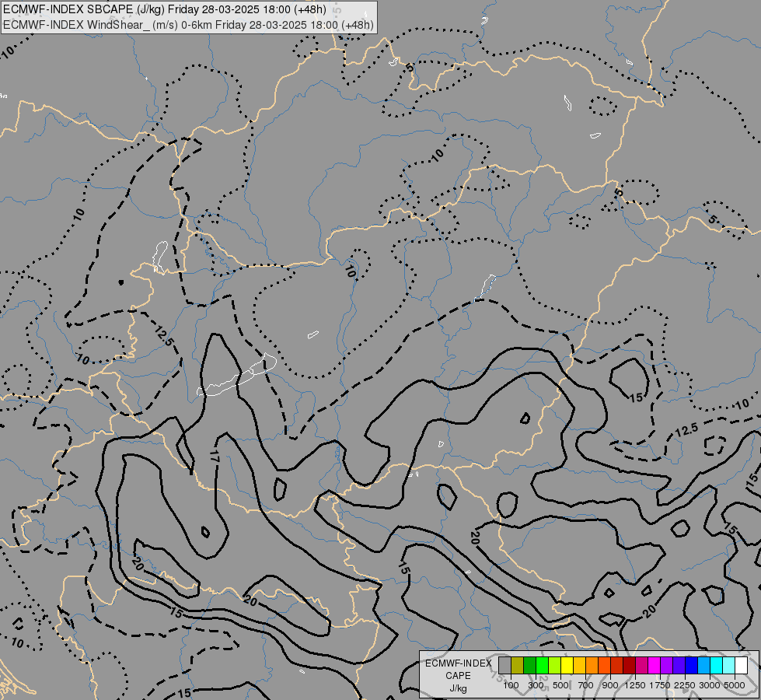Choose the indigo legend swatch

679,666
